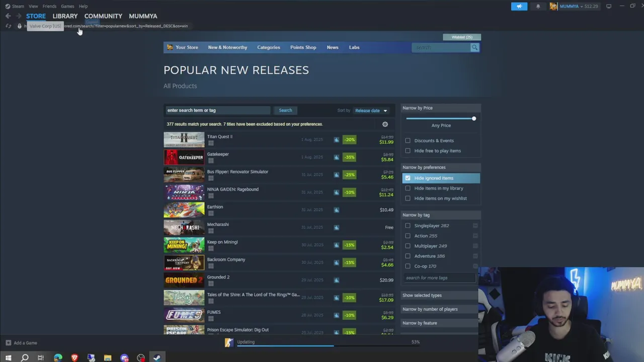Switch to the LIBRARY tab
Screen dimensions: 644x362
(65, 16)
